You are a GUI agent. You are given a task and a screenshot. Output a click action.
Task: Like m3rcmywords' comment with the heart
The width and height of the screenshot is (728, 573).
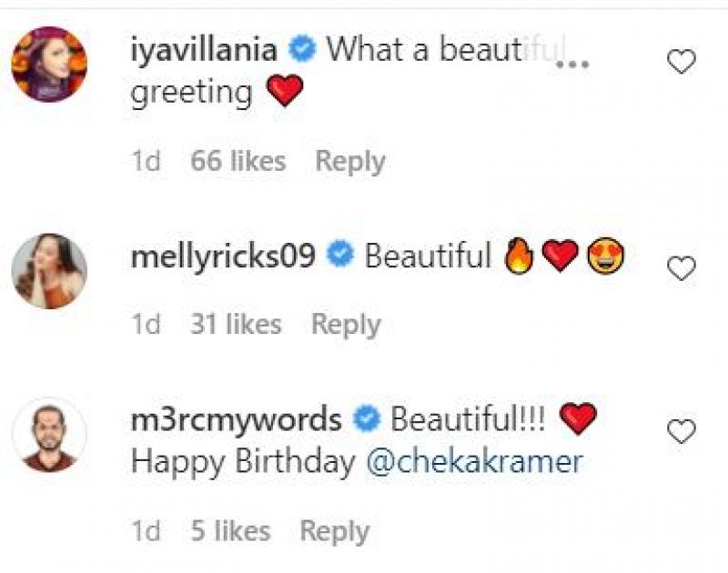click(682, 431)
